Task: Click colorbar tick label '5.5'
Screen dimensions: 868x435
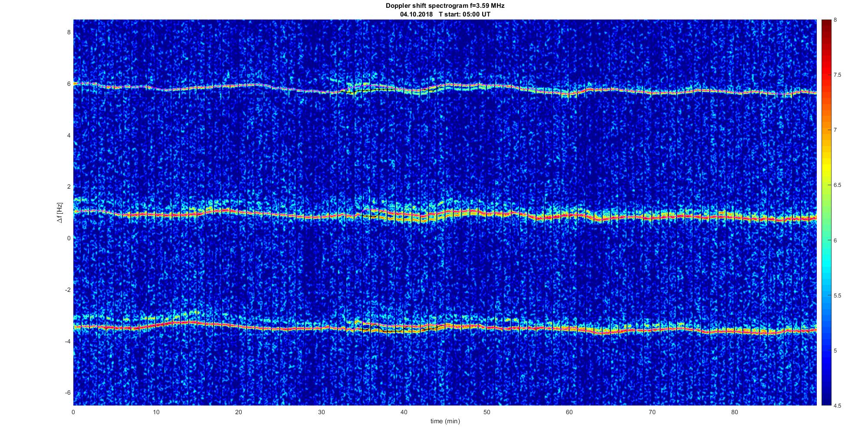Action: point(837,295)
